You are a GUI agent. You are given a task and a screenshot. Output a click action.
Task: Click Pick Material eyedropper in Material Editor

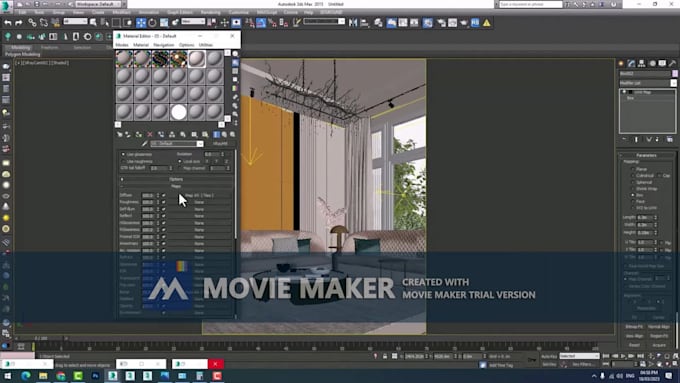coord(145,144)
